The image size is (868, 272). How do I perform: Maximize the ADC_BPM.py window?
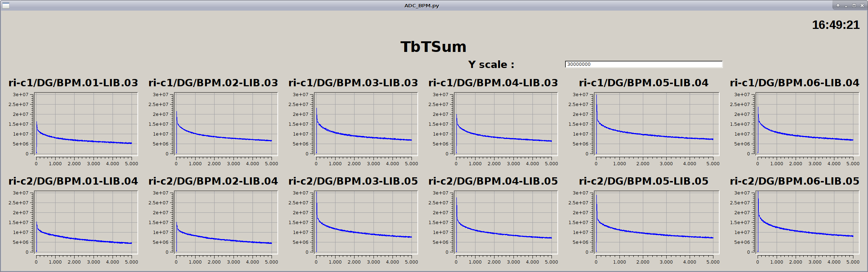[x=854, y=5]
